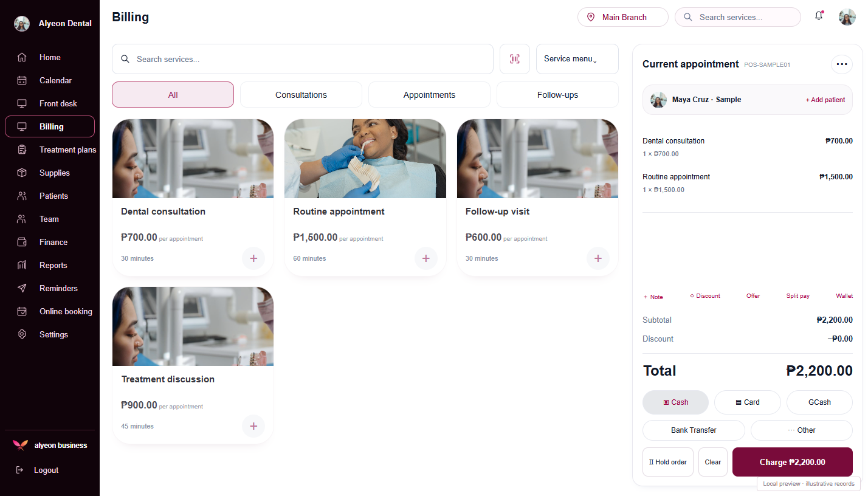Expand the Service menu dropdown

[x=577, y=59]
